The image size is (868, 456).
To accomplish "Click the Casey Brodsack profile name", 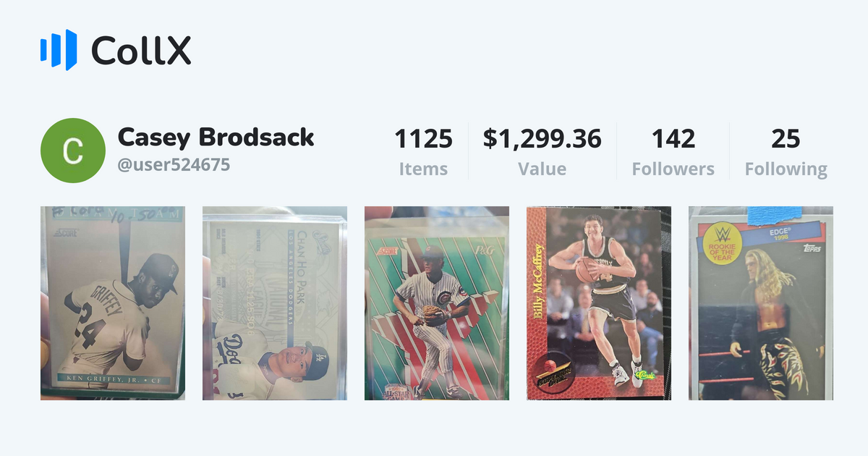I will click(216, 138).
